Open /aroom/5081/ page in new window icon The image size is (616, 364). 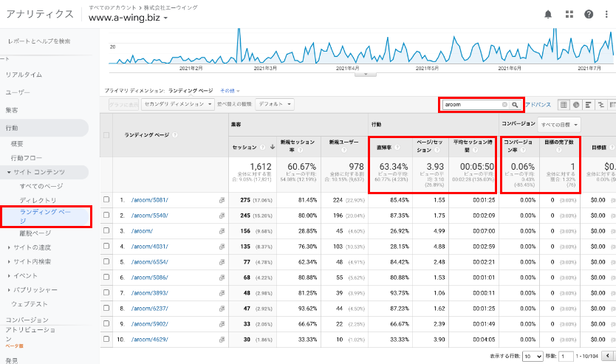coord(222,200)
